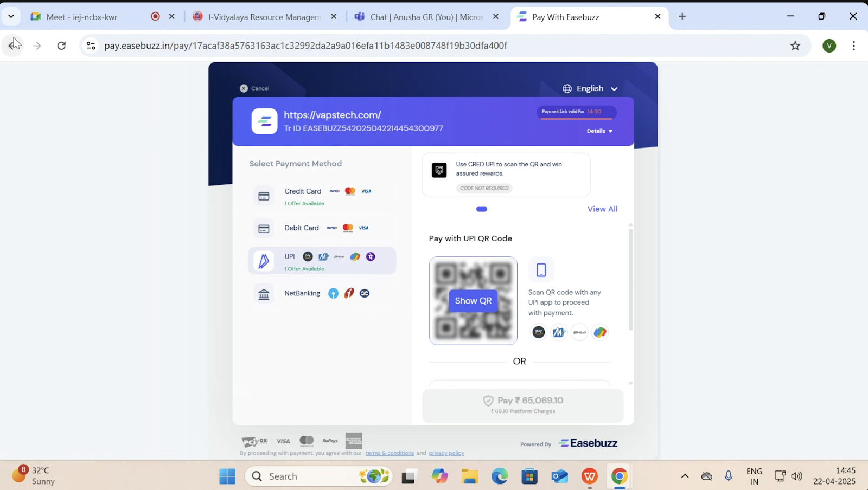Viewport: 868px width, 490px height.
Task: Click the microphone tray icon
Action: [x=729, y=476]
